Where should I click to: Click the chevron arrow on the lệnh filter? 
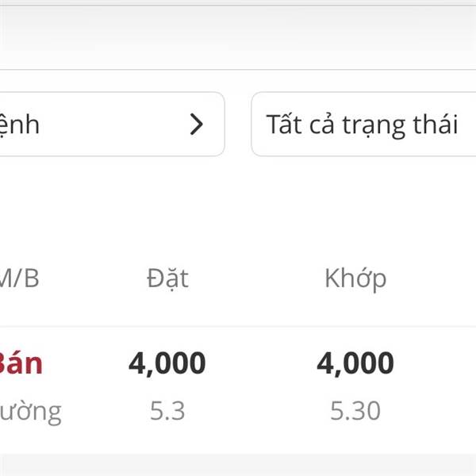197,125
